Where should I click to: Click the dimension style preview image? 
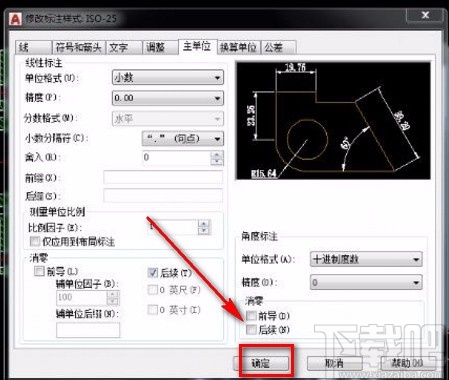tap(333, 120)
